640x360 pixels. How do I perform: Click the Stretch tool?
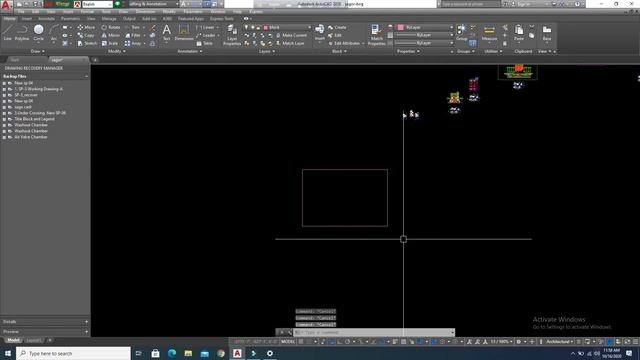pyautogui.click(x=87, y=43)
